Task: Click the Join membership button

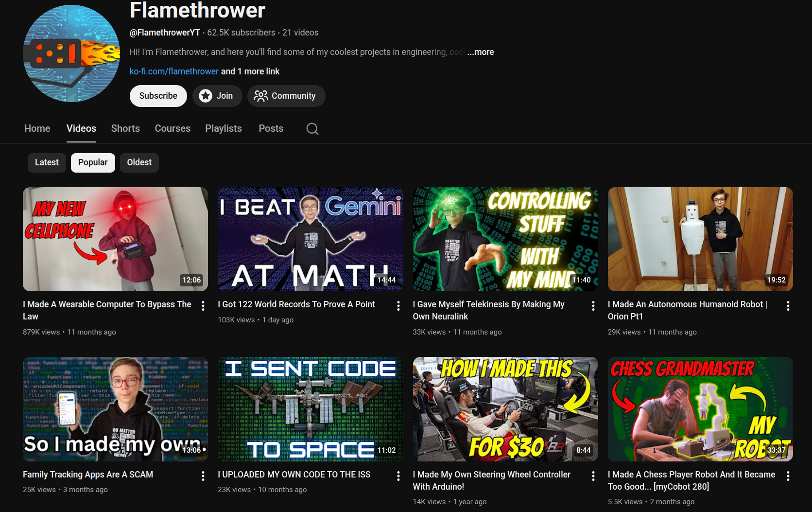Action: coord(217,96)
